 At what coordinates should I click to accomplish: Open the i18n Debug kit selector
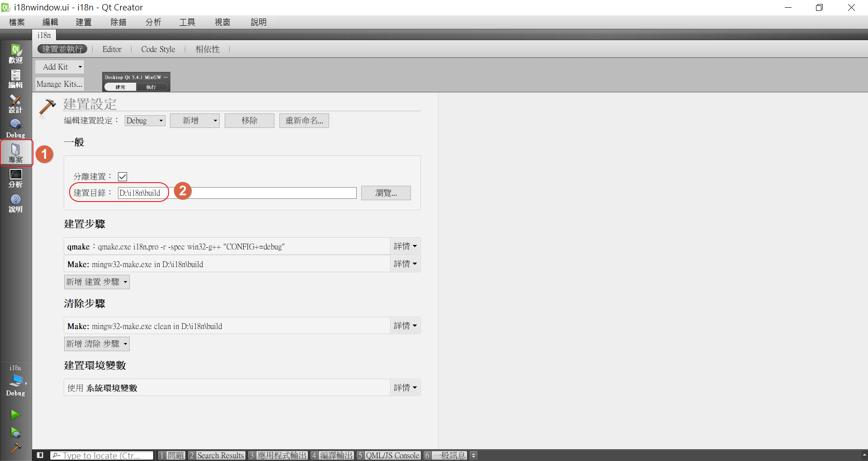tap(15, 381)
